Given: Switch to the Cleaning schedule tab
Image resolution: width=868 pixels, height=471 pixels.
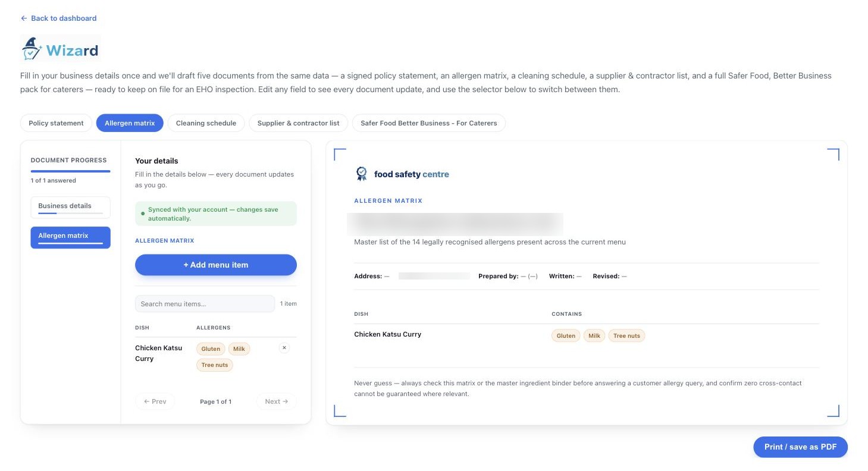Looking at the screenshot, I should pyautogui.click(x=206, y=123).
